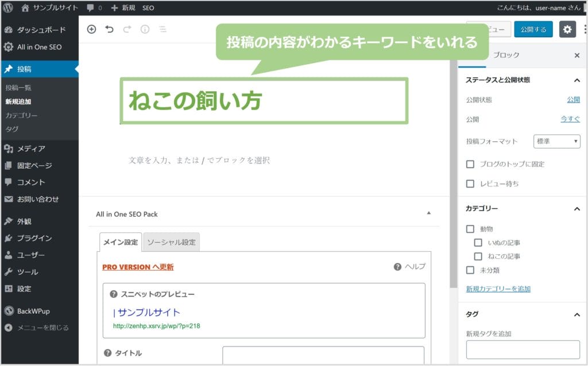Switch to the ソーシャル設定 tab
588x366 pixels.
171,242
